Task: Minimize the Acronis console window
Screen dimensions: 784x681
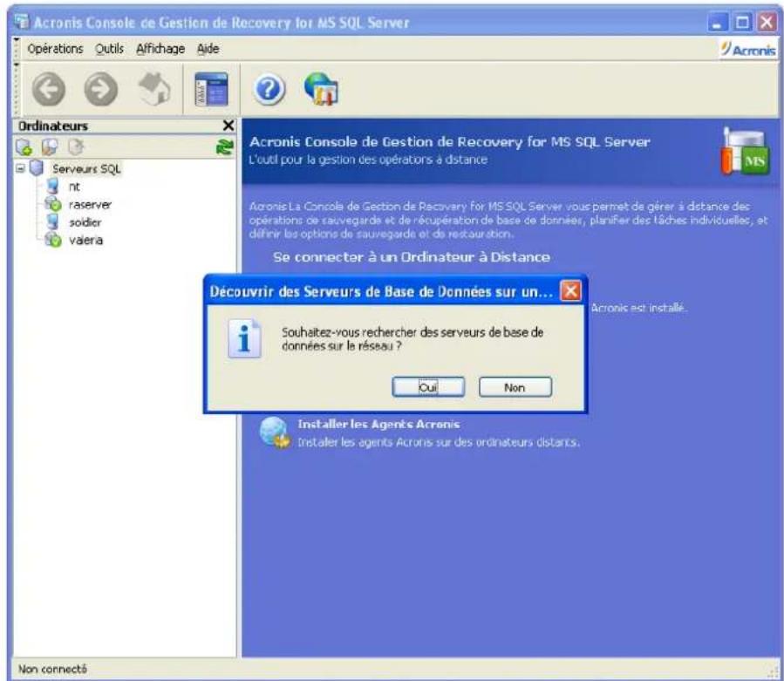Action: [718, 23]
